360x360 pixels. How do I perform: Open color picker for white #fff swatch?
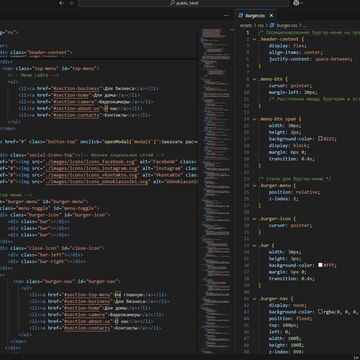[x=320, y=265]
